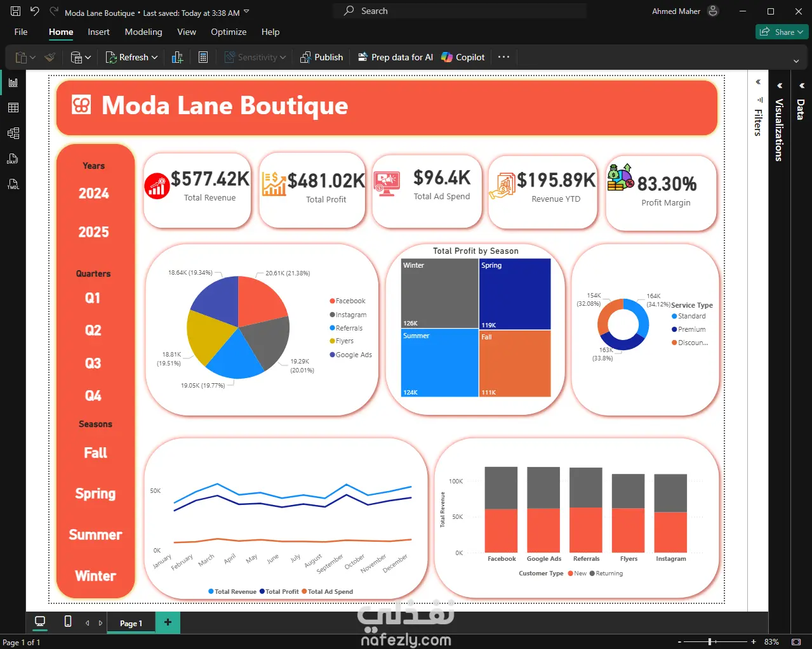The height and width of the screenshot is (649, 812).
Task: Open TMDL view icon
Action: point(13,184)
